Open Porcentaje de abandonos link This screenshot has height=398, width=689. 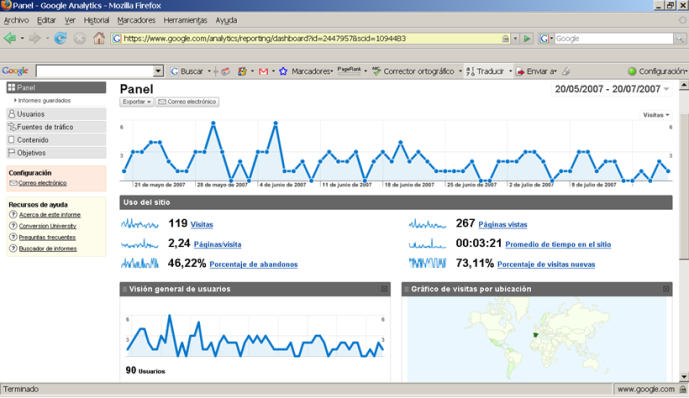pos(254,264)
